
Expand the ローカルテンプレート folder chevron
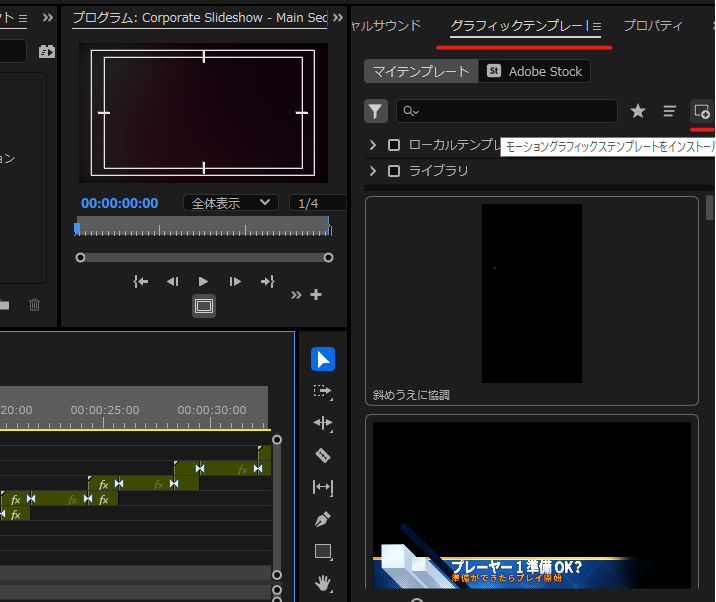coord(374,145)
